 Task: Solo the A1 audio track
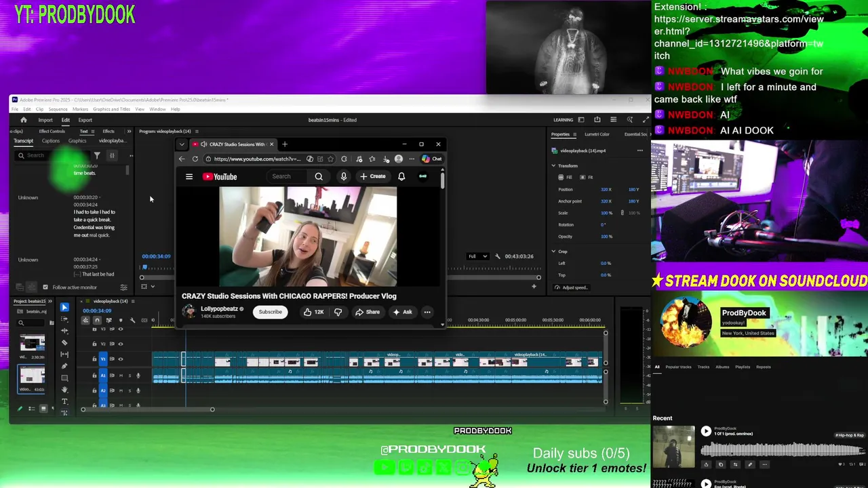(130, 375)
